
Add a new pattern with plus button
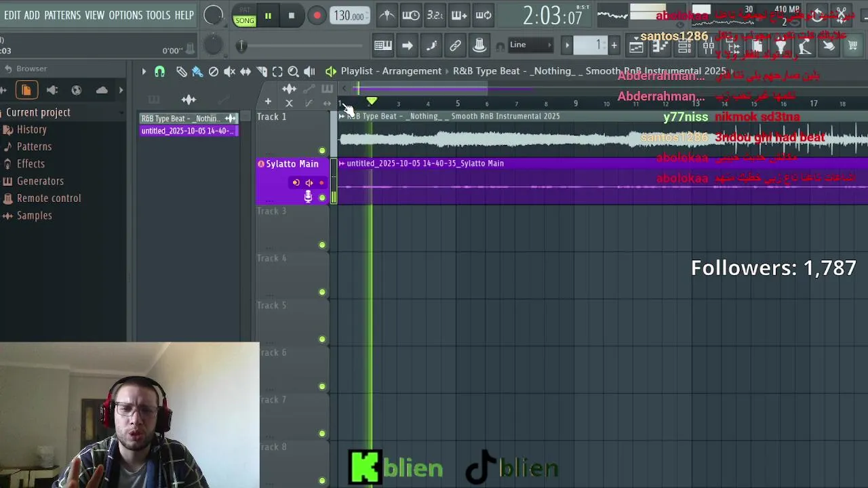[x=614, y=45]
